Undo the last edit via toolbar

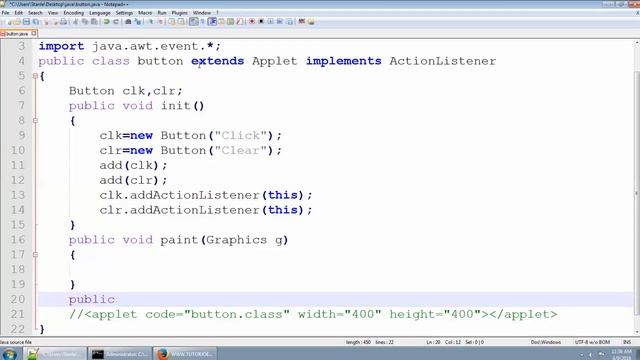pyautogui.click(x=106, y=22)
